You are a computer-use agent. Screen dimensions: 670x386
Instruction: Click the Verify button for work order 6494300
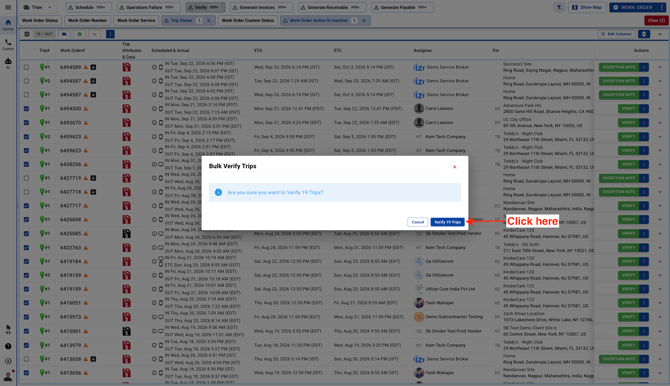pos(628,109)
